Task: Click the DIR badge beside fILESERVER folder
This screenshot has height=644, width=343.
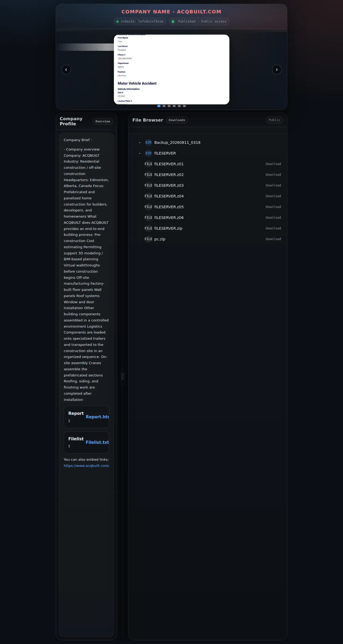Action: (148, 153)
